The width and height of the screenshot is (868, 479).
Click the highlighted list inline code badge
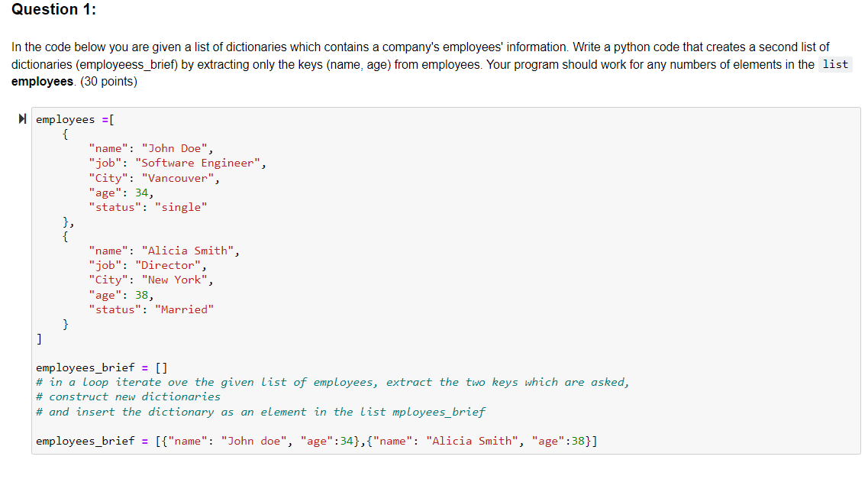click(x=835, y=64)
